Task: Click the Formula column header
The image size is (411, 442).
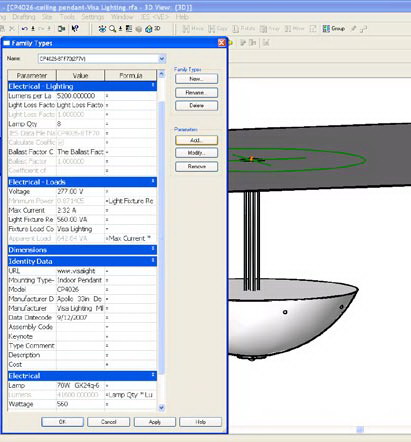Action: (x=131, y=76)
